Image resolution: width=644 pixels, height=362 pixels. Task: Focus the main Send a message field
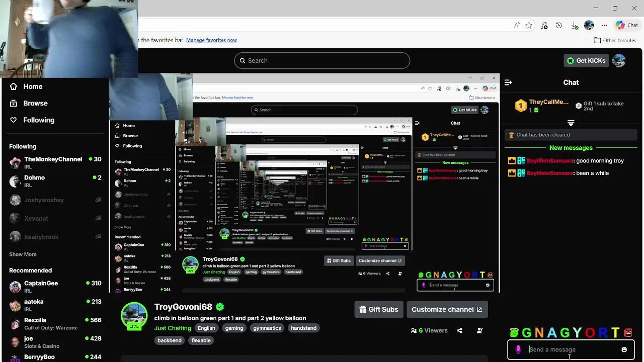tap(571, 349)
